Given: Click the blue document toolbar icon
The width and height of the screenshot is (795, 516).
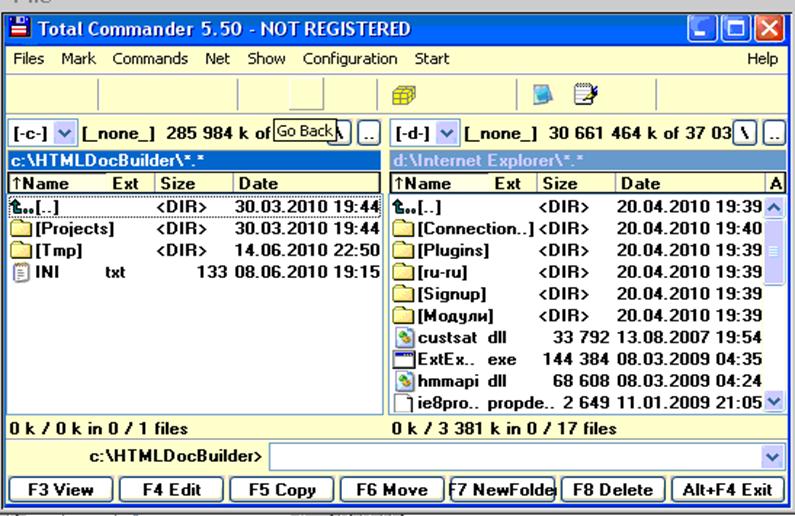Looking at the screenshot, I should pyautogui.click(x=543, y=94).
